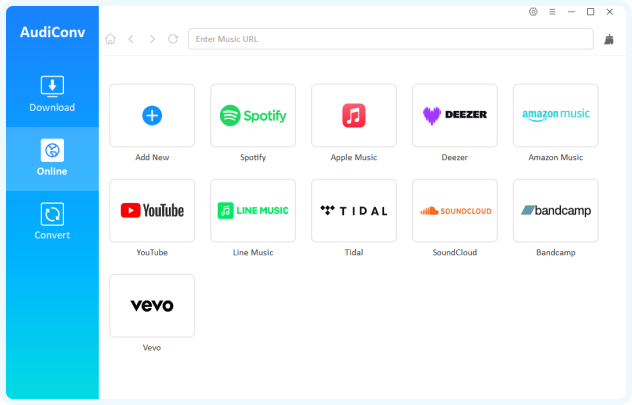Open the Convert tab
Image resolution: width=632 pixels, height=405 pixels.
52,222
